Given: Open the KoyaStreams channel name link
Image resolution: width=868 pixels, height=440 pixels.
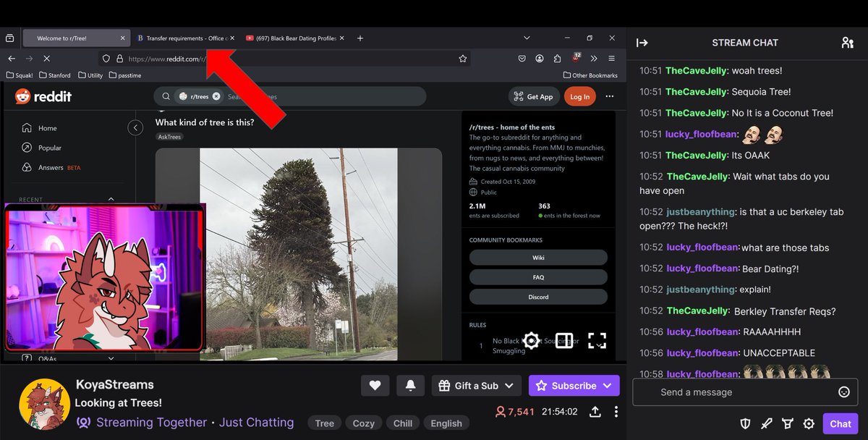Looking at the screenshot, I should (115, 384).
